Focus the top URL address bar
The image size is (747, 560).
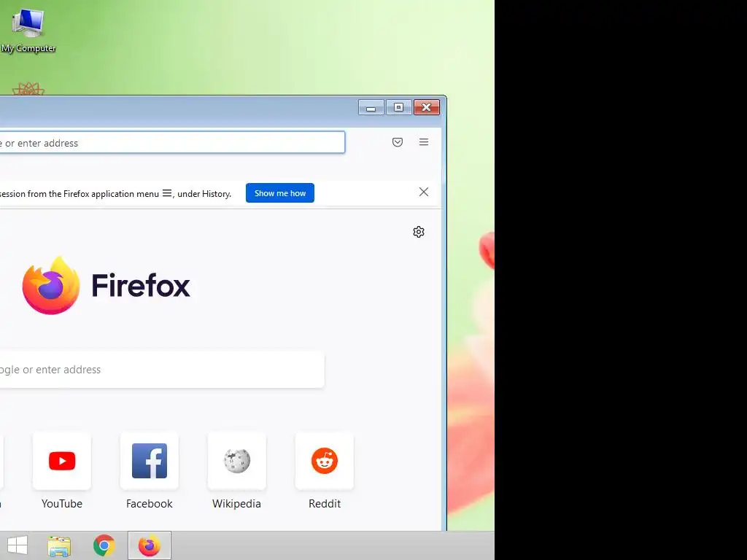pyautogui.click(x=172, y=142)
